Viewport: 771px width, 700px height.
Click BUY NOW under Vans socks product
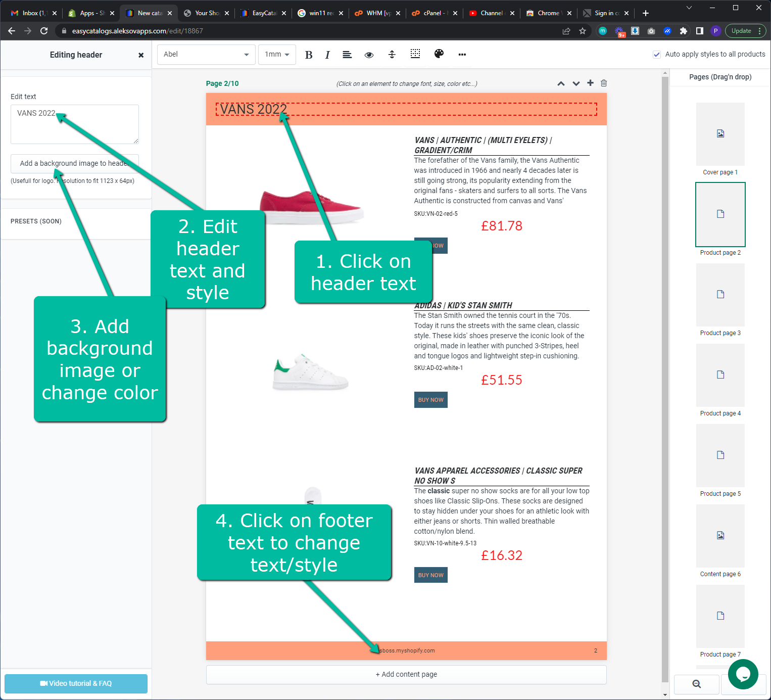(431, 575)
